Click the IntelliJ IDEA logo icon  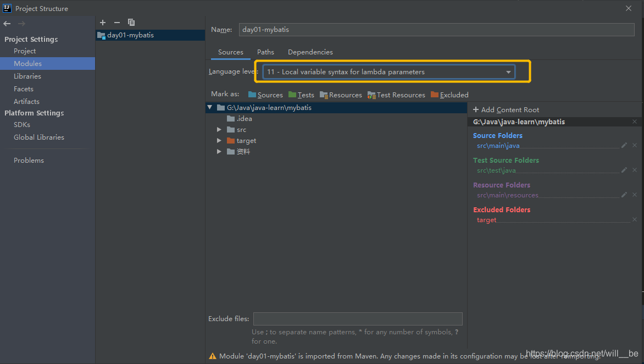pyautogui.click(x=7, y=8)
